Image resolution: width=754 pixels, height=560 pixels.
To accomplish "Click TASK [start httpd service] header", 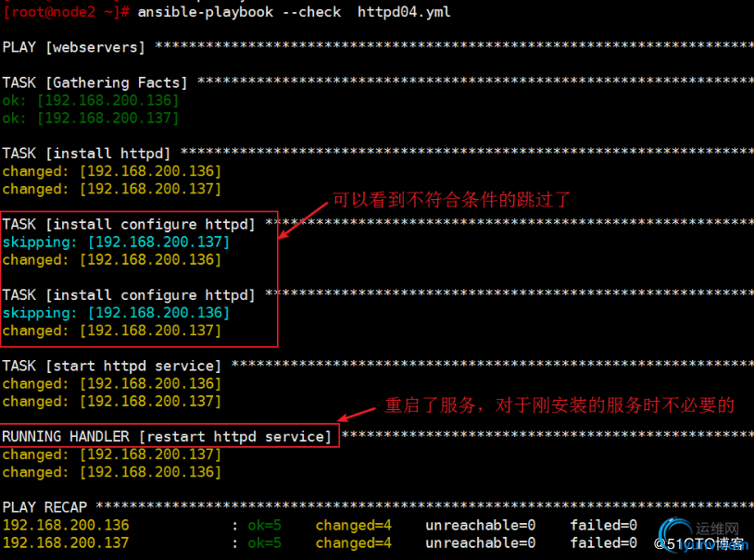I will [111, 367].
